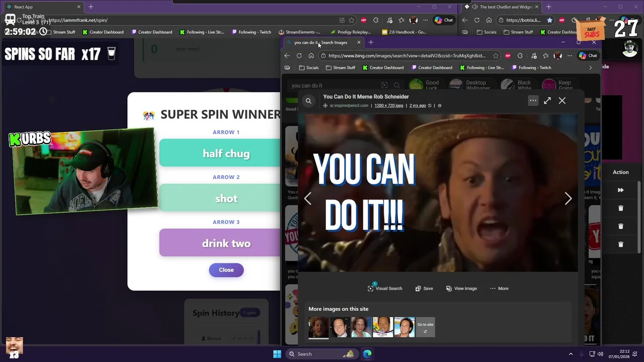
Task: Click first trash icon under Action column
Action: point(620,208)
